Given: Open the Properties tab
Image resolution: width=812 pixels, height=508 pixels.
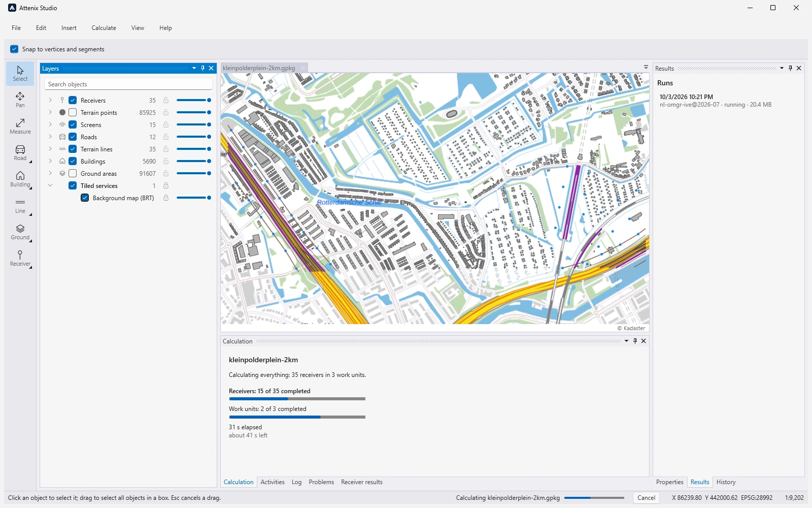Looking at the screenshot, I should 670,482.
